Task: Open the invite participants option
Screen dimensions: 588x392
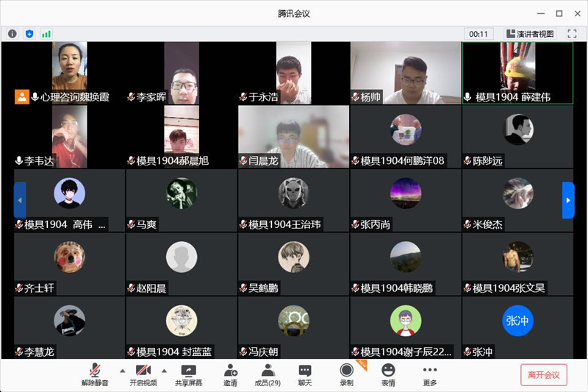Action: (x=230, y=375)
